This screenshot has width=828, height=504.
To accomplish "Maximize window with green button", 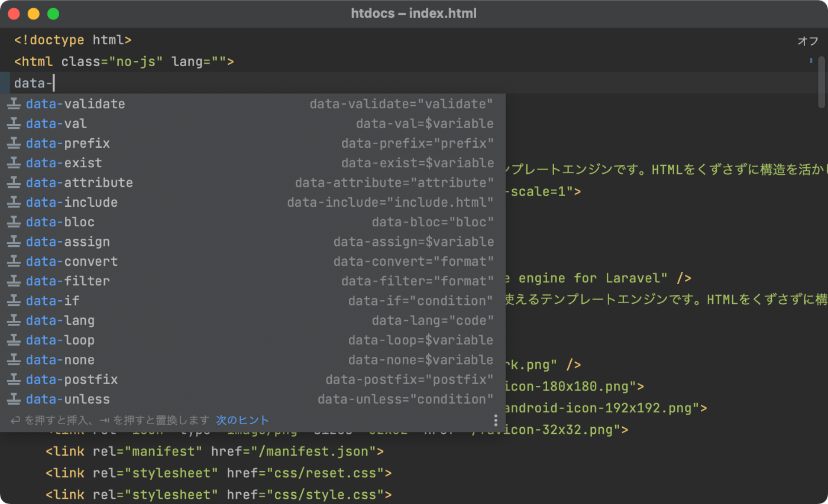I will 53,14.
